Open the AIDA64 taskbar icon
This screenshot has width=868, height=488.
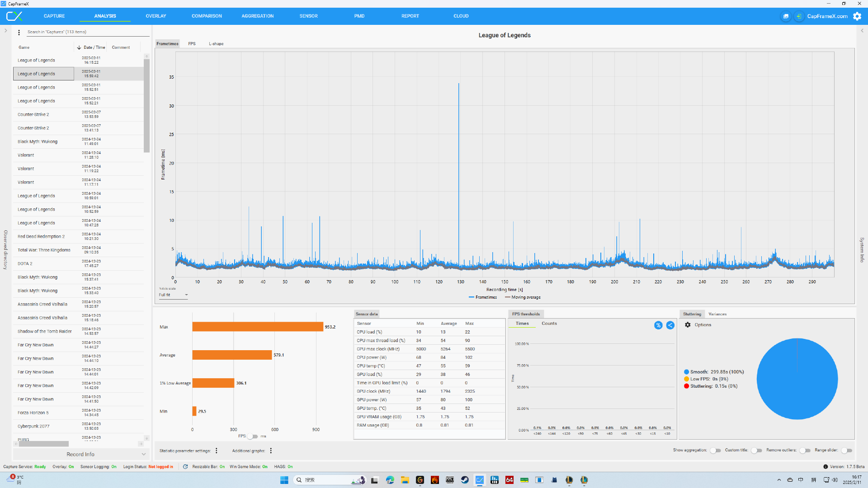pyautogui.click(x=509, y=480)
